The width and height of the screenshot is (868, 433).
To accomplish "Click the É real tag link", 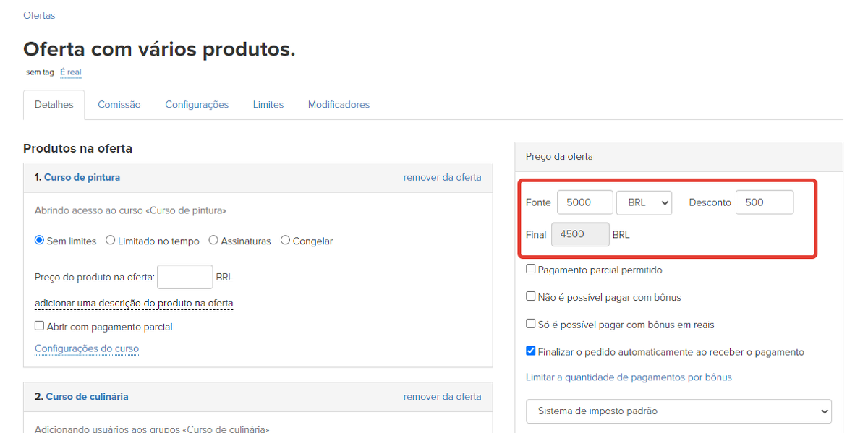I will point(71,72).
